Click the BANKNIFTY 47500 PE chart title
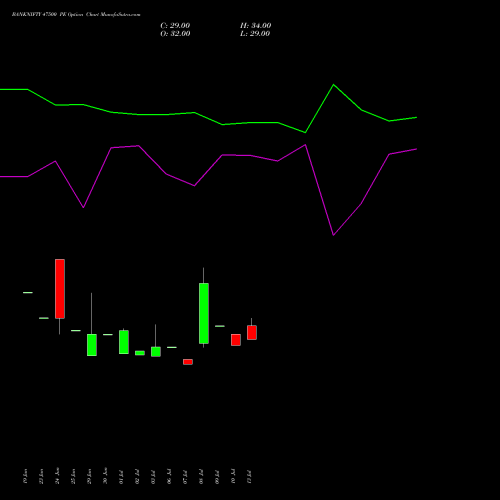Screen dimensions: 500x500 point(76,15)
